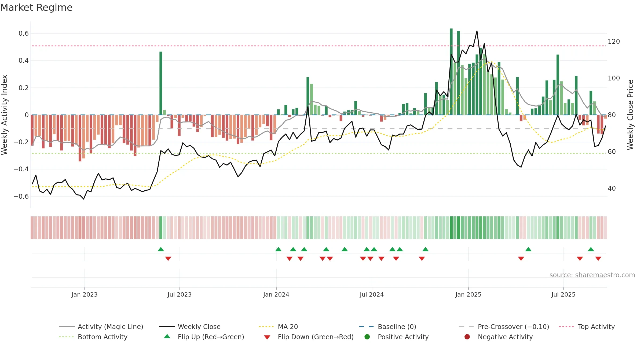Click the last red flip-down marker on the right

coord(598,258)
